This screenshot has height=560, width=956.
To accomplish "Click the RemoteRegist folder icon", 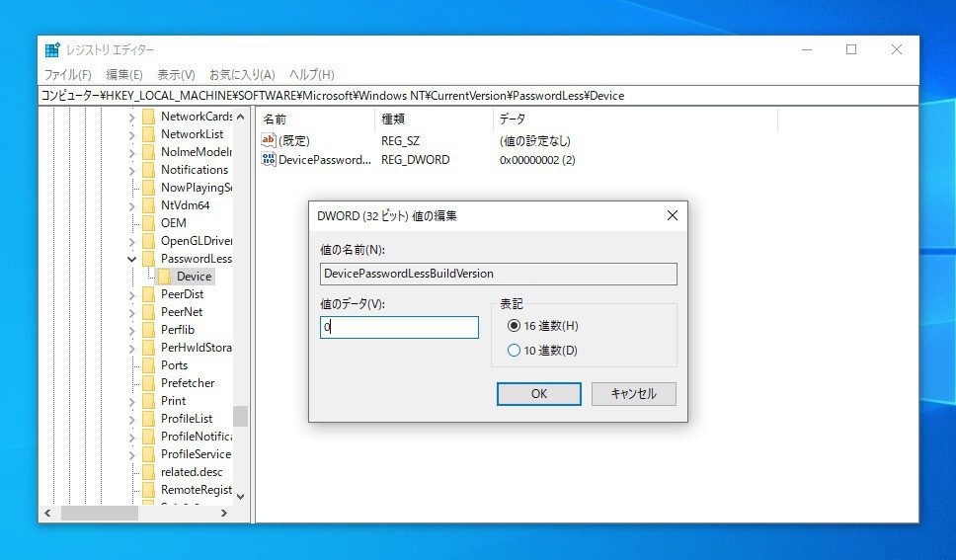I will click(x=149, y=490).
